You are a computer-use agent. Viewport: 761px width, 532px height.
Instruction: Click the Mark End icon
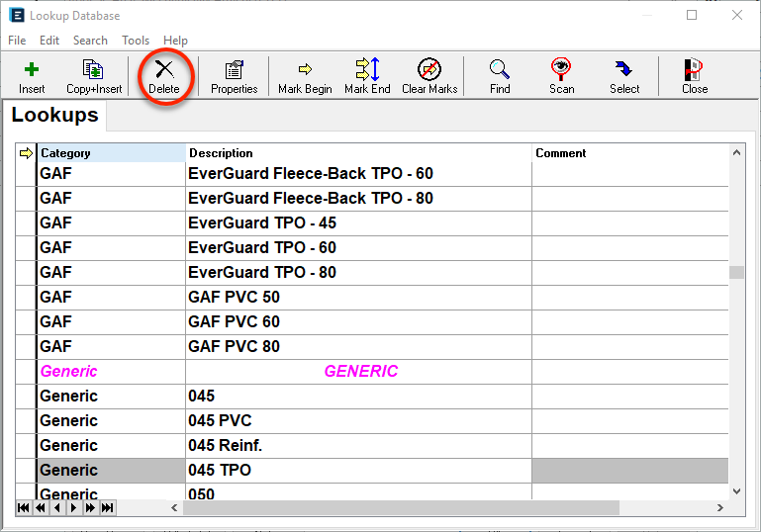click(x=367, y=69)
